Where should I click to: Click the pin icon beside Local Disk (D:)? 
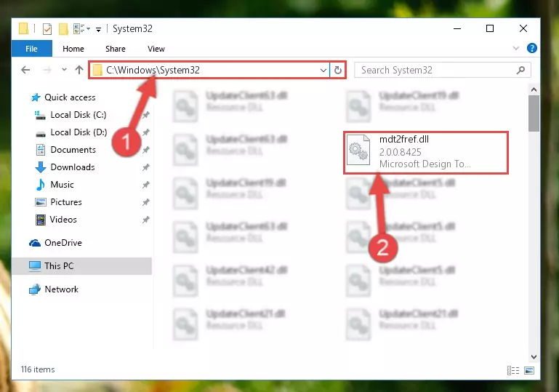[145, 132]
